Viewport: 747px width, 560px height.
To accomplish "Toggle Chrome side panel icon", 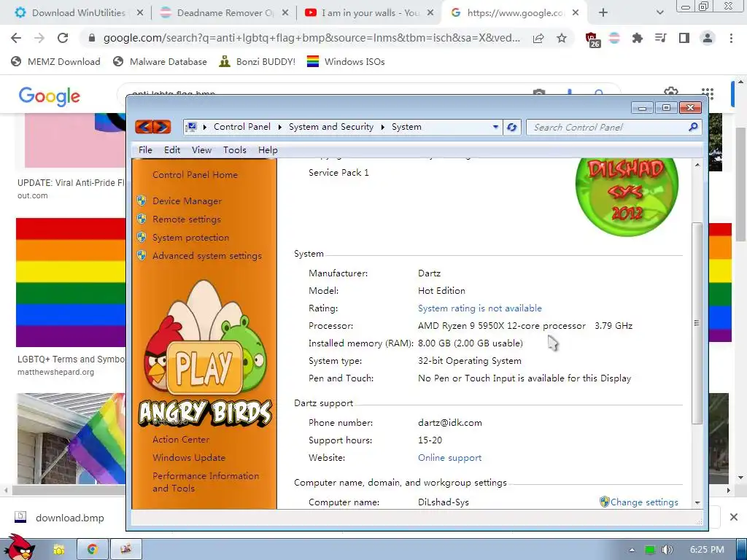I will pyautogui.click(x=684, y=38).
